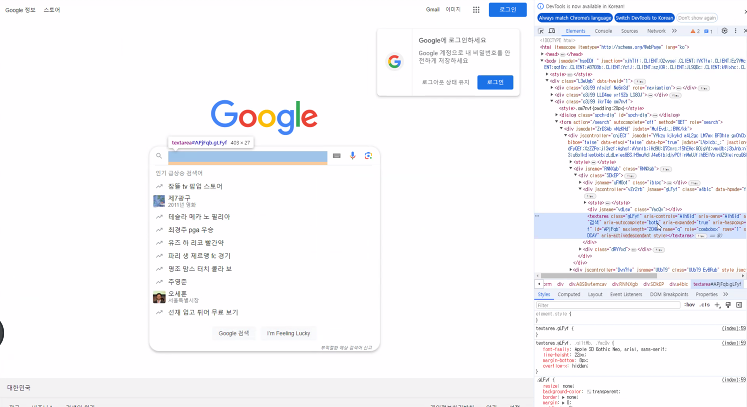Screen dimensions: 747x407
Task: Expand the head element node
Action: (542, 54)
